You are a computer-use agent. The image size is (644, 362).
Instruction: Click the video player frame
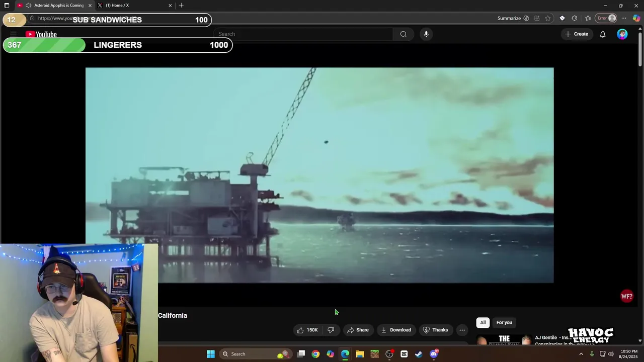(319, 175)
